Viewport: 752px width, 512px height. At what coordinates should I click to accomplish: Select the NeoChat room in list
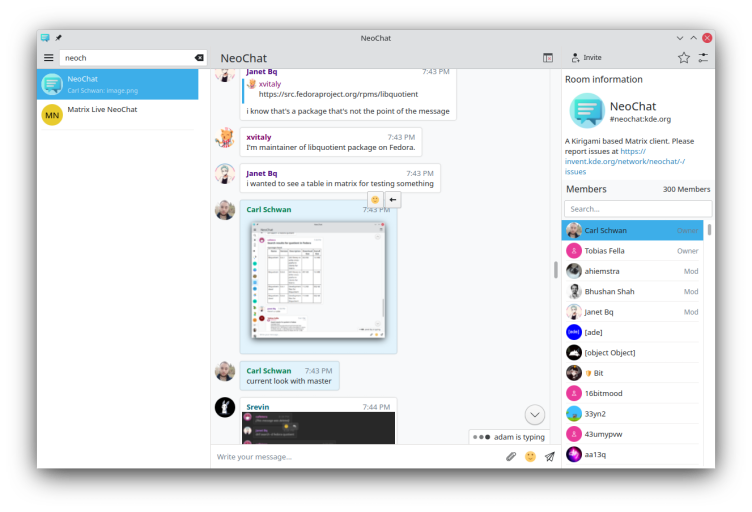118,84
